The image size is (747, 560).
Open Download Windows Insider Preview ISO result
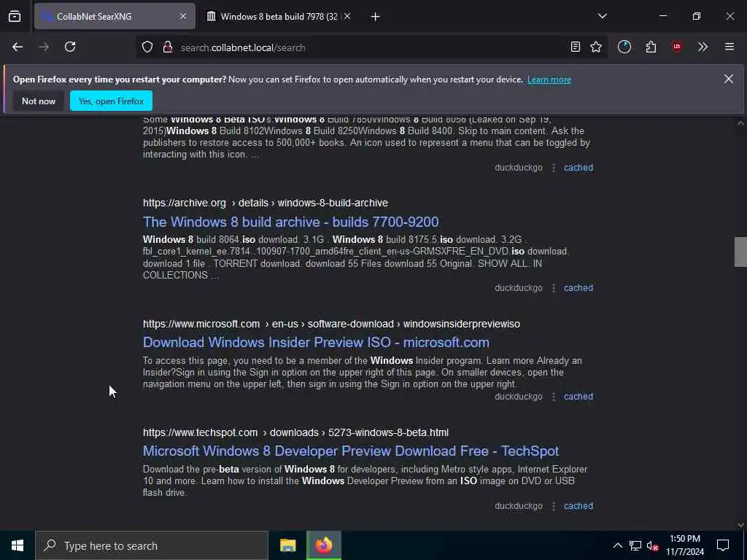point(316,343)
